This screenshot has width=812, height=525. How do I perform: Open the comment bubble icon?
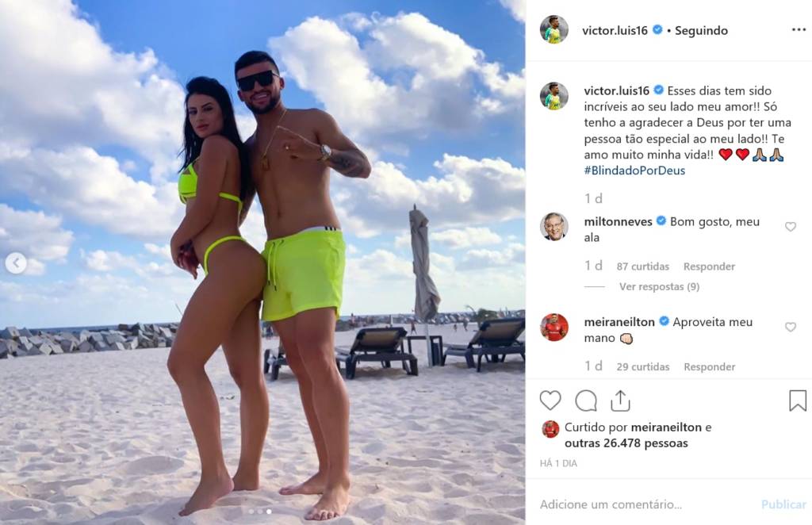(586, 400)
